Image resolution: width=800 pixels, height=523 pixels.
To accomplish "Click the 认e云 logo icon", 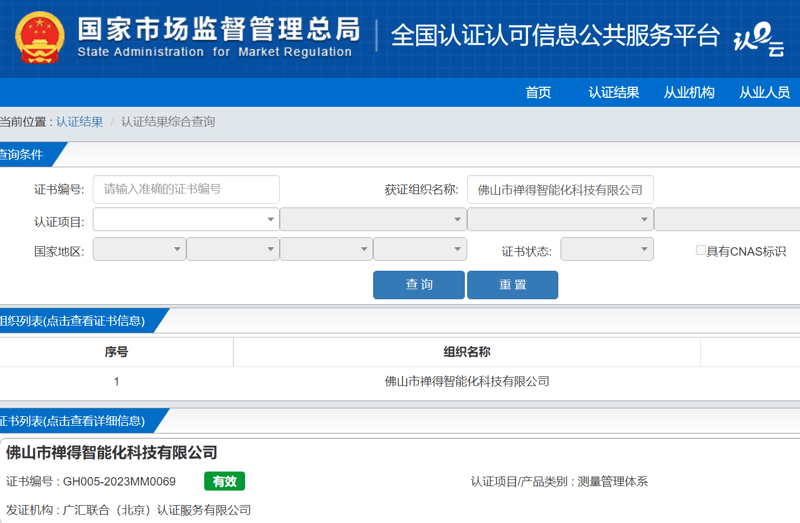I will [x=759, y=39].
